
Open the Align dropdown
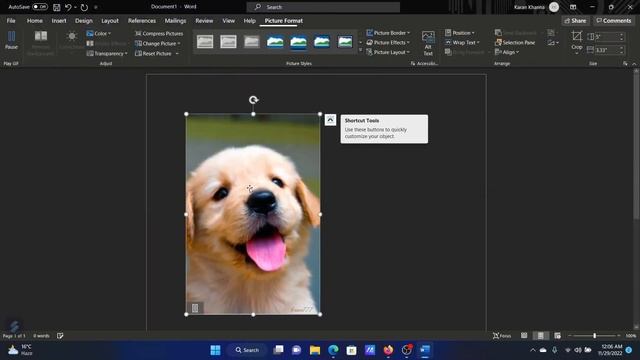[507, 52]
